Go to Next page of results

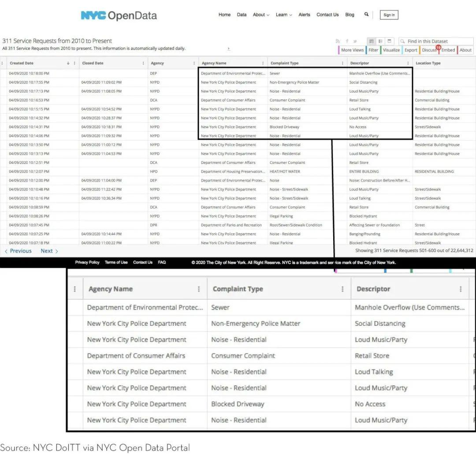point(49,251)
